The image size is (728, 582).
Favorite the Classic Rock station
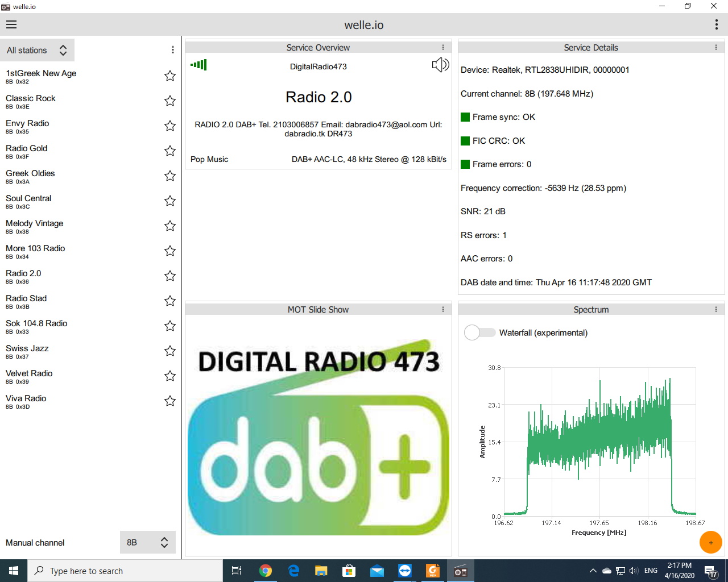click(169, 101)
